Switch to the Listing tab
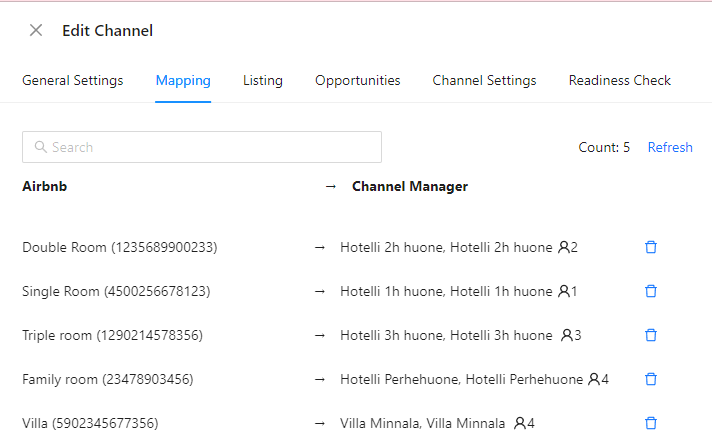This screenshot has height=440, width=712. pos(263,80)
